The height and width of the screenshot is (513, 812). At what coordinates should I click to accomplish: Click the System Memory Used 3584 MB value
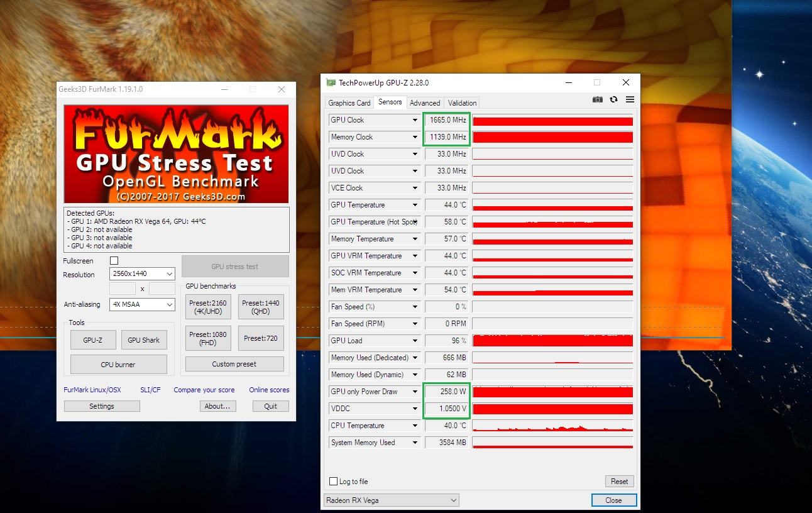coord(447,443)
